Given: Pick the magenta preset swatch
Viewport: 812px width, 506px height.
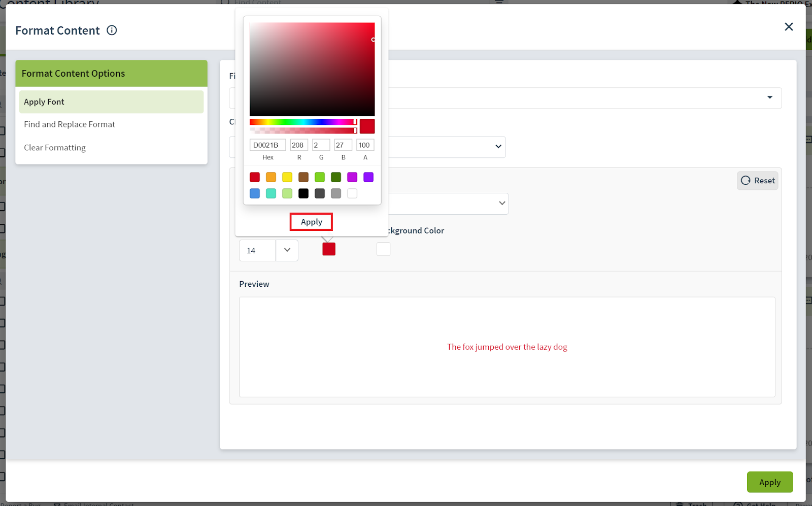Looking at the screenshot, I should point(352,177).
